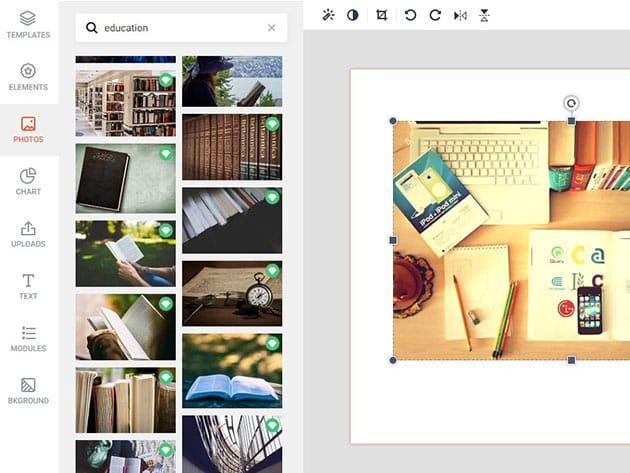Select the pocket watch photo thumbnail

click(x=232, y=293)
